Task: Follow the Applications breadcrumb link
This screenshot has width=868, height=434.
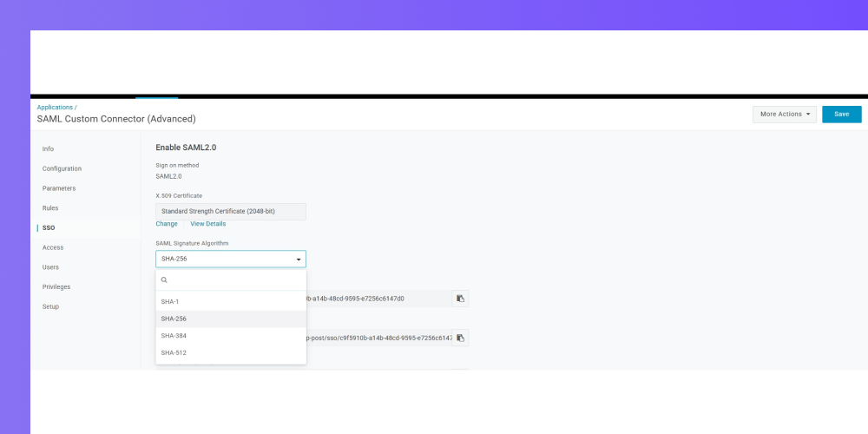Action: tap(55, 108)
